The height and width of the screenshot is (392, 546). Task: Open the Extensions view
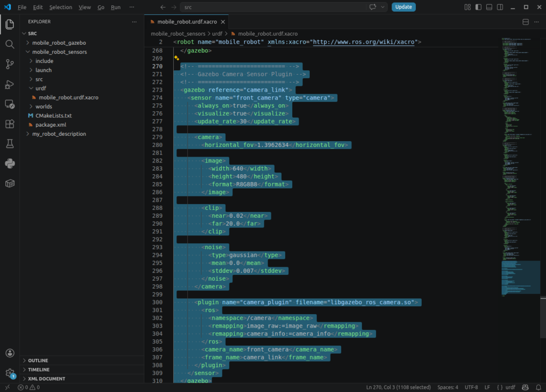coord(10,124)
